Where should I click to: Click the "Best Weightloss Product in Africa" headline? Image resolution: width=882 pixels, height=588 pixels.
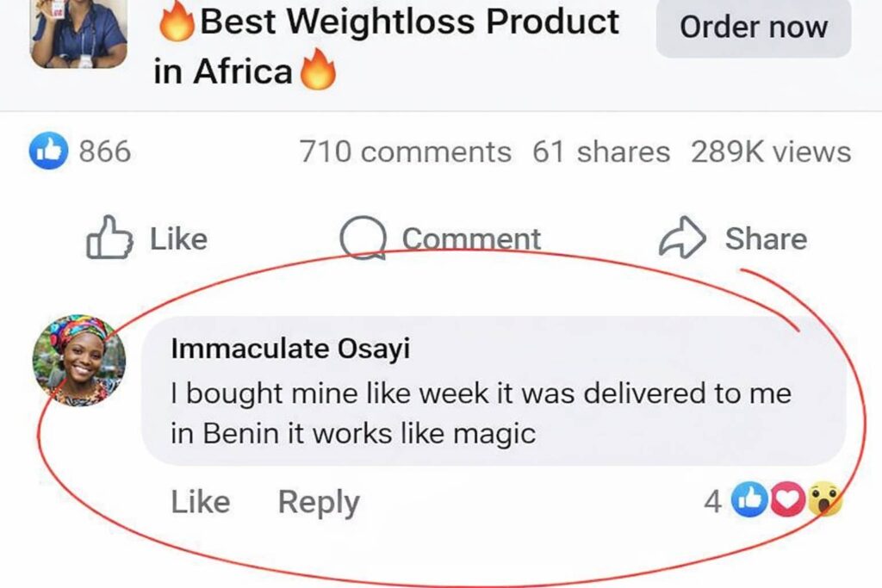click(x=409, y=23)
